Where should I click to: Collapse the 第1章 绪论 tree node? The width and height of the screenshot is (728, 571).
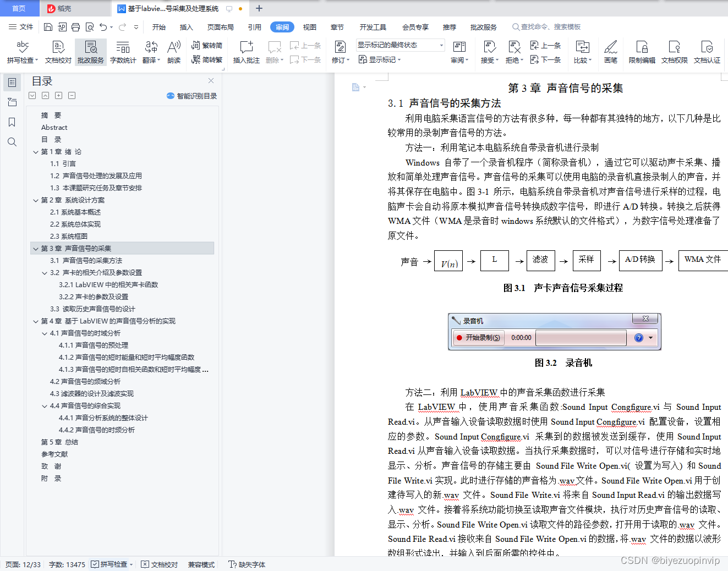[36, 152]
